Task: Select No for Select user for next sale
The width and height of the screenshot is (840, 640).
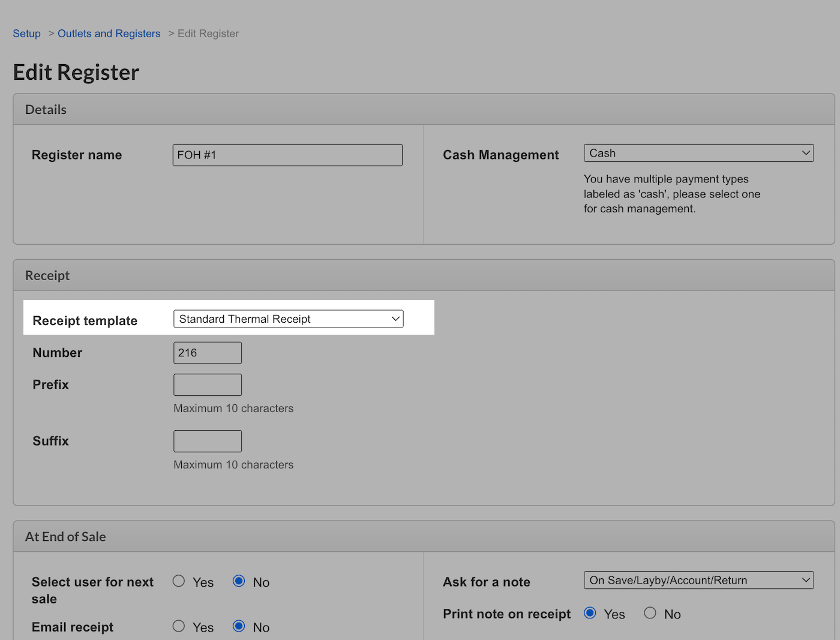Action: 239,581
